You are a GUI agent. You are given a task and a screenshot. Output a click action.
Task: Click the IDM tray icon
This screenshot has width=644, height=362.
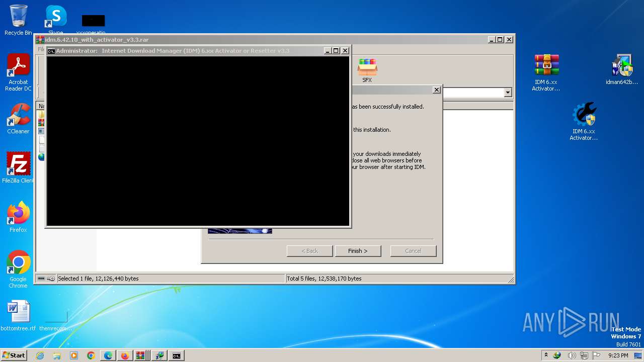557,355
